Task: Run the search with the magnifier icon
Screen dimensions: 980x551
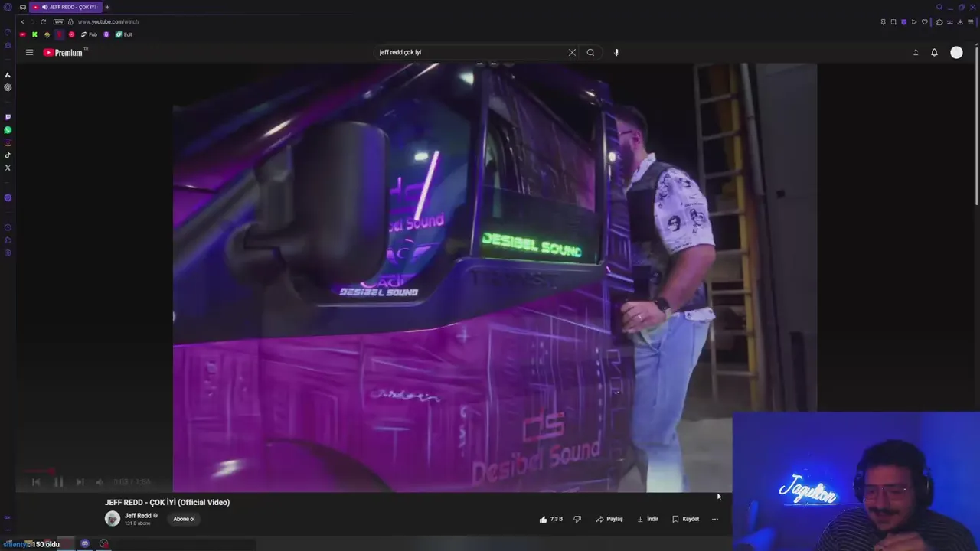Action: [x=590, y=52]
